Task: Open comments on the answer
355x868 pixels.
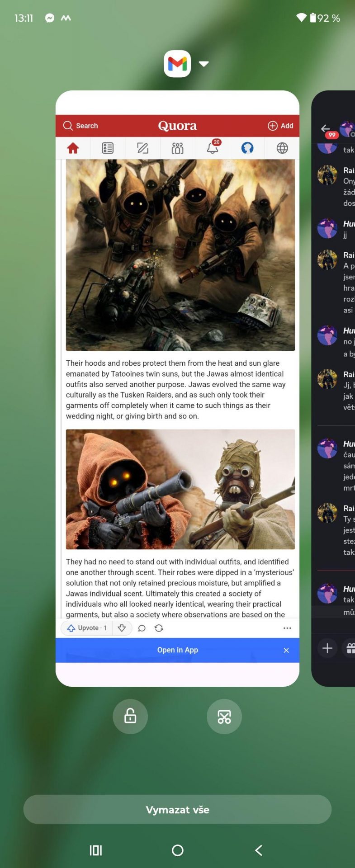Action: pos(142,628)
